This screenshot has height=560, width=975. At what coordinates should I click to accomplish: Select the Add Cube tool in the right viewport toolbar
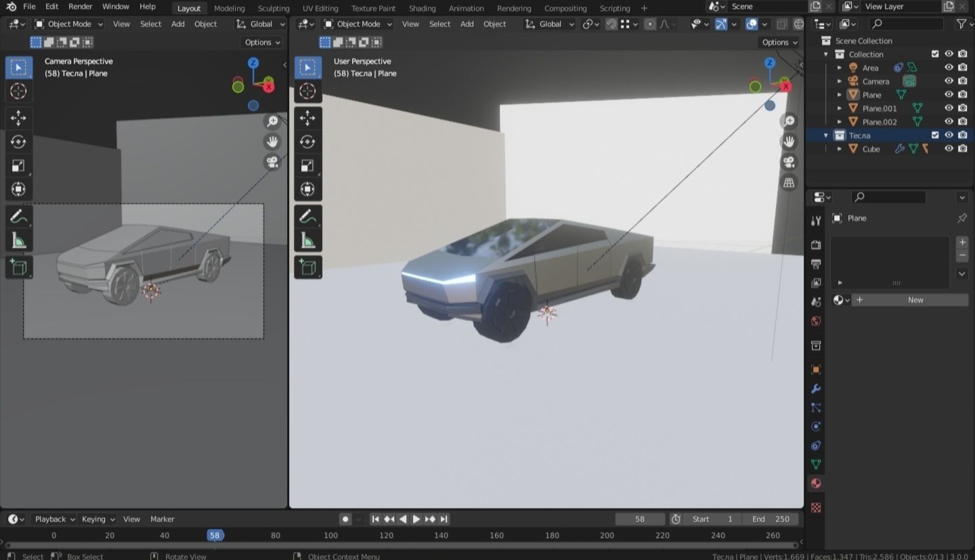click(x=307, y=267)
